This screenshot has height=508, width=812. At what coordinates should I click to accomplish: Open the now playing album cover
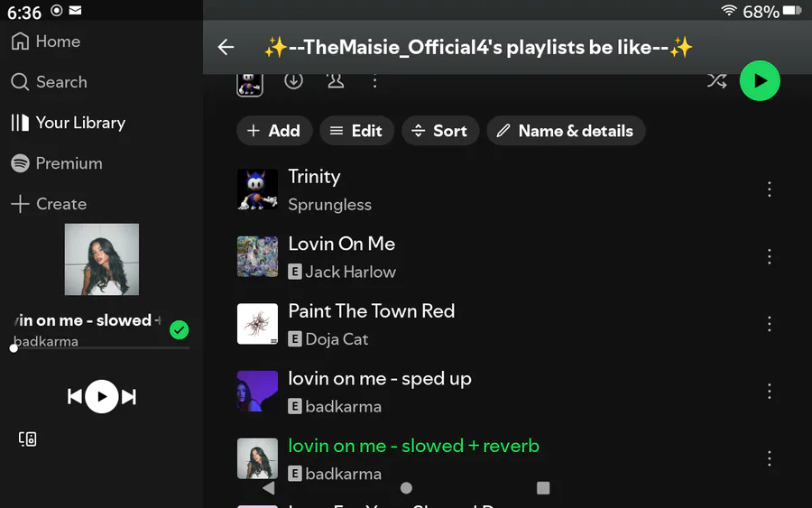(x=102, y=259)
